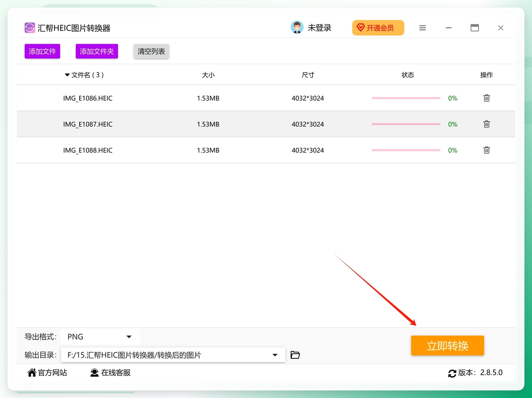
Task: Click the 尺寸 column header
Action: (308, 75)
